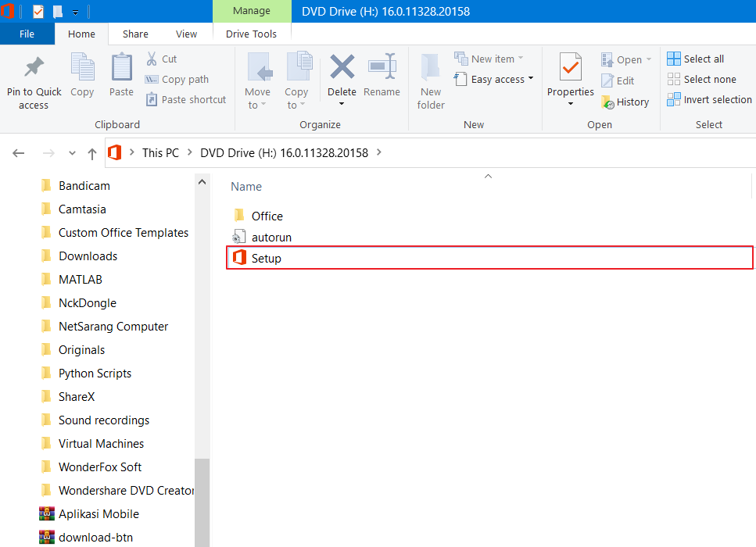
Task: Click the Setup Office installer file
Action: [x=489, y=258]
